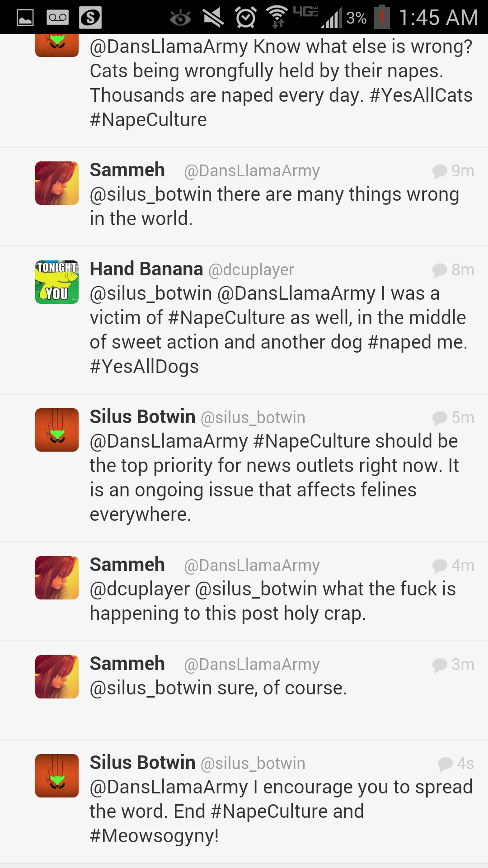Image resolution: width=488 pixels, height=868 pixels.
Task: Open the @dcuplayer handle next to Hand Banana
Action: click(251, 270)
